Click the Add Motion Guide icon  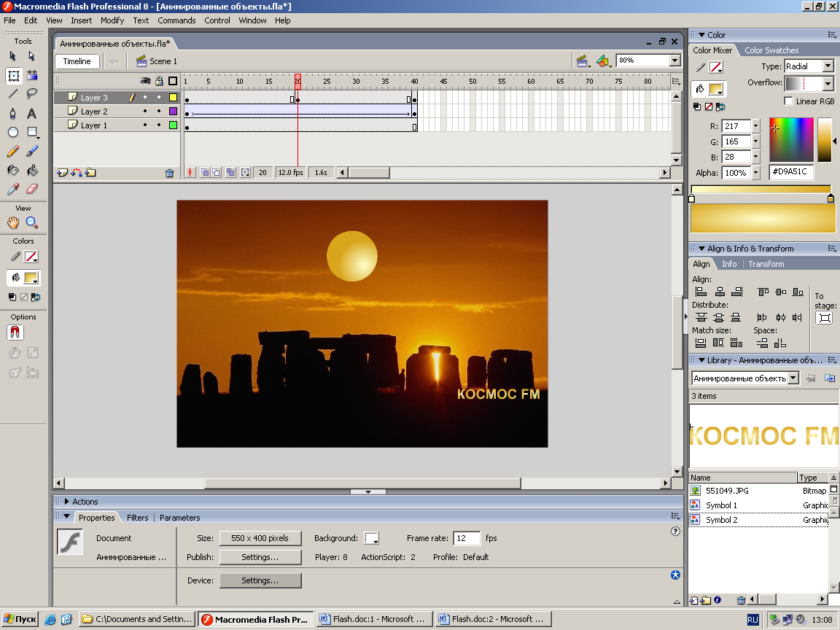tap(77, 173)
